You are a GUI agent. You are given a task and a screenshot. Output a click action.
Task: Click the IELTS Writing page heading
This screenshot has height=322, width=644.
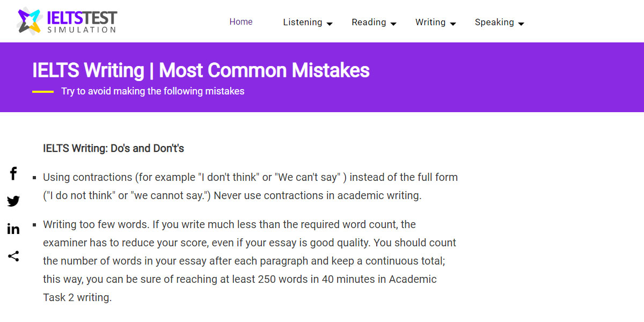201,70
